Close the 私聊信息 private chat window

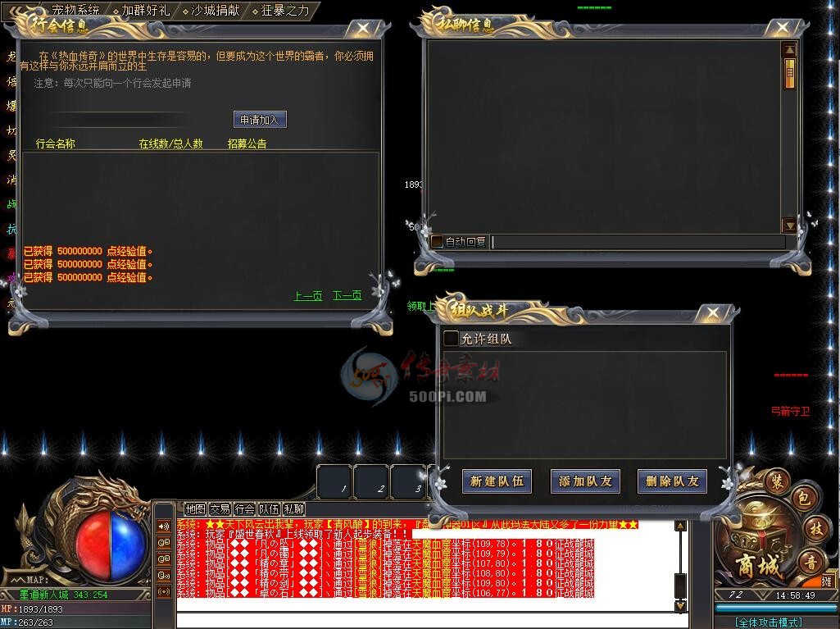(x=783, y=27)
